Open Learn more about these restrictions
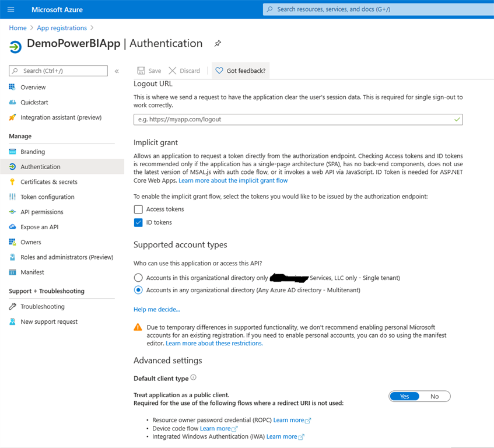494x448 pixels. point(214,344)
